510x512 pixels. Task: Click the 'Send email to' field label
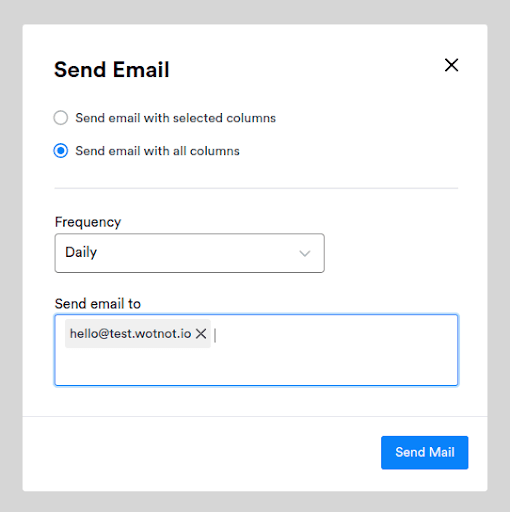coord(98,304)
